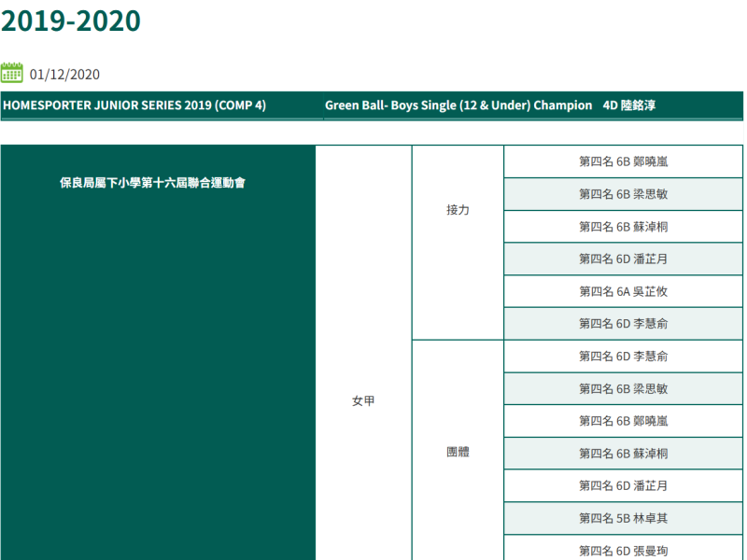Viewport: 747px width, 560px height.
Task: Click 6B 蘇淖桐 in the 接力 group
Action: [623, 227]
